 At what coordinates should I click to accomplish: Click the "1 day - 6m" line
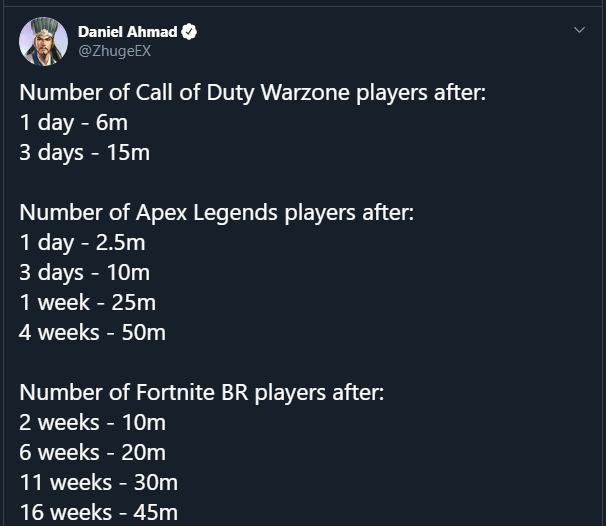[x=73, y=123]
